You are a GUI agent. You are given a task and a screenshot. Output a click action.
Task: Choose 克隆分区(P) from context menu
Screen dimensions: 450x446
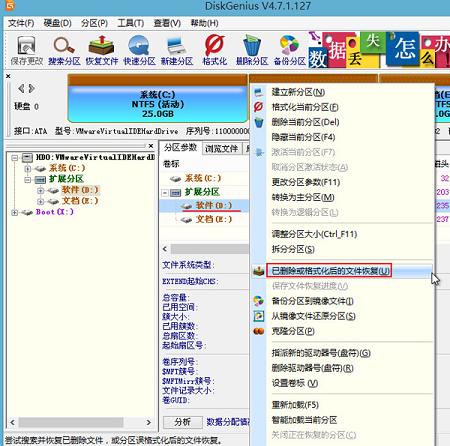tap(343, 331)
